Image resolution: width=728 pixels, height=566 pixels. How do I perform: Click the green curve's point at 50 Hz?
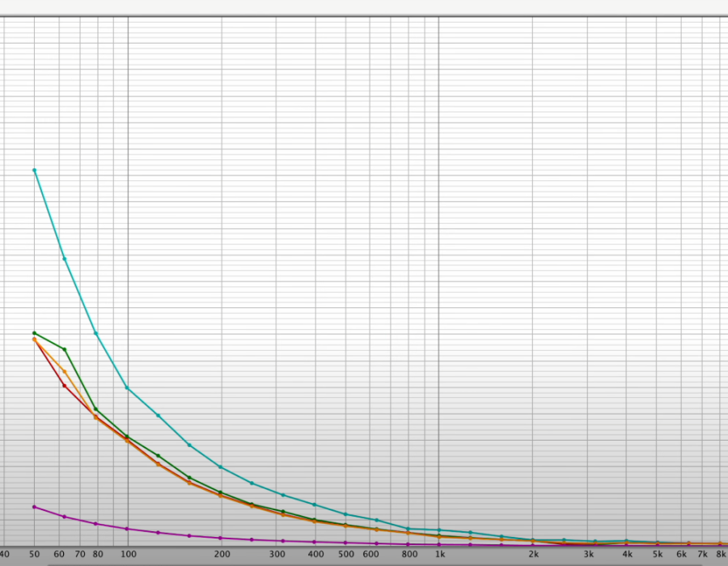[x=34, y=333]
